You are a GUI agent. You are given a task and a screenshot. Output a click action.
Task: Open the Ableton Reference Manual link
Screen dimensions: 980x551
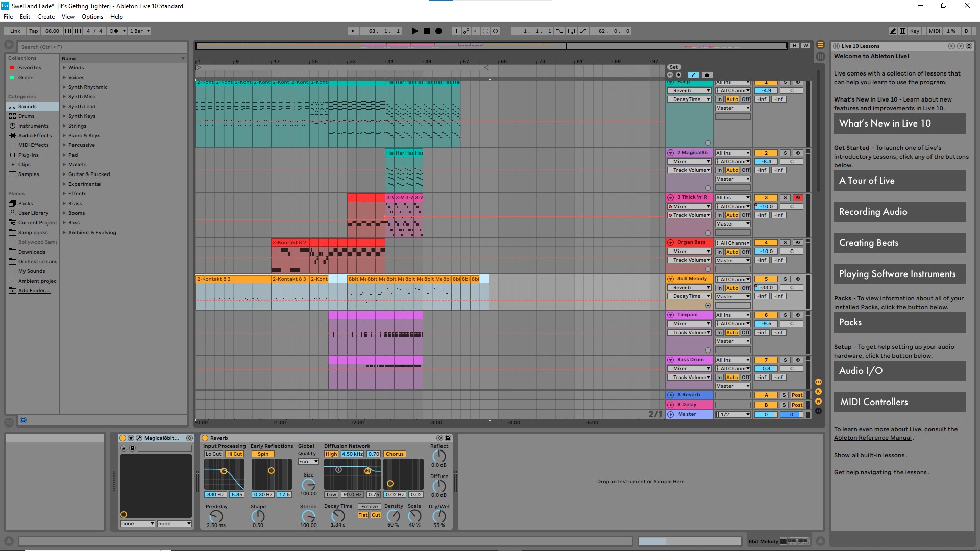[x=872, y=438]
